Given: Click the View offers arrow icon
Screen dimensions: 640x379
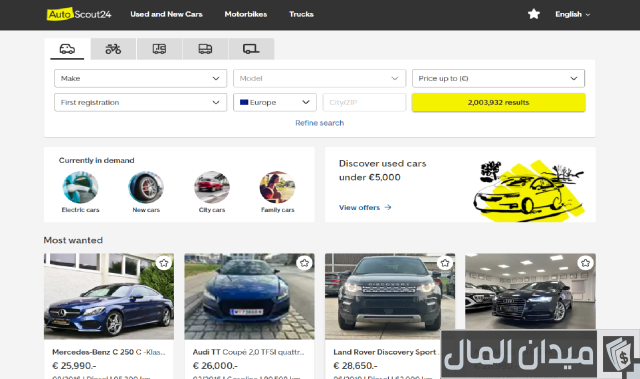Looking at the screenshot, I should [x=388, y=207].
